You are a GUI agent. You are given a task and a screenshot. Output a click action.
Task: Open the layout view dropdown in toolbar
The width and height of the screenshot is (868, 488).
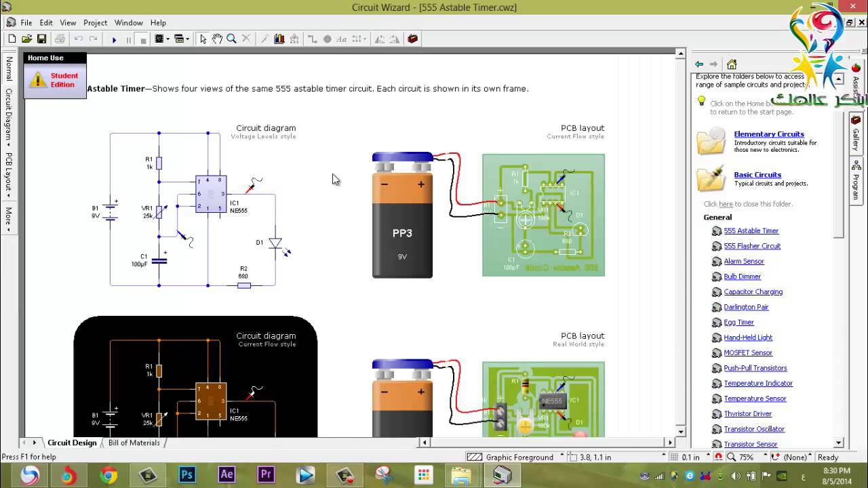pyautogui.click(x=182, y=39)
